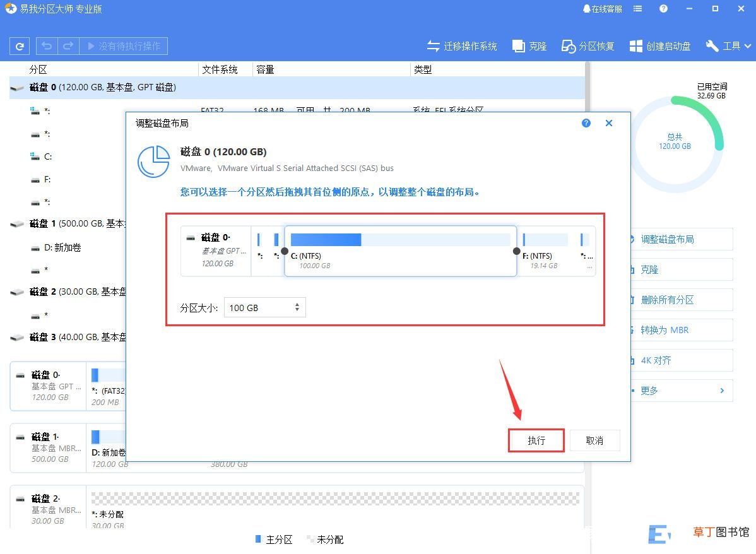Image resolution: width=756 pixels, height=554 pixels.
Task: Click the undo arrow icon
Action: 47,46
